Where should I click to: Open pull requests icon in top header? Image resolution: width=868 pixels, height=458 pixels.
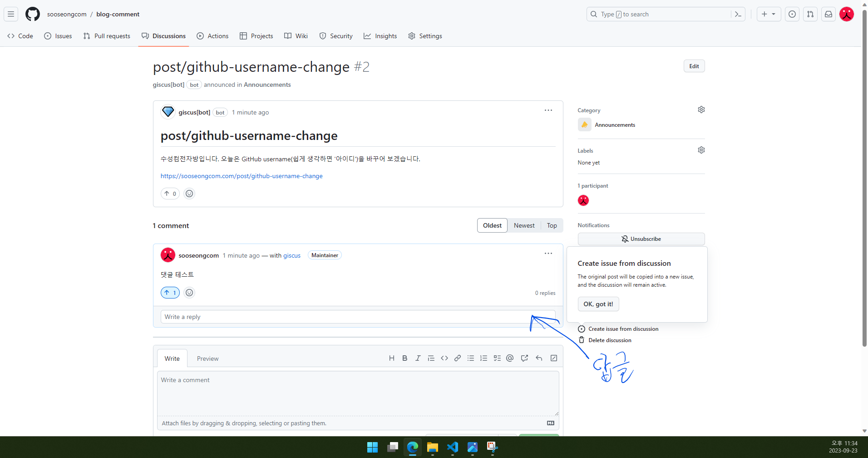point(810,14)
